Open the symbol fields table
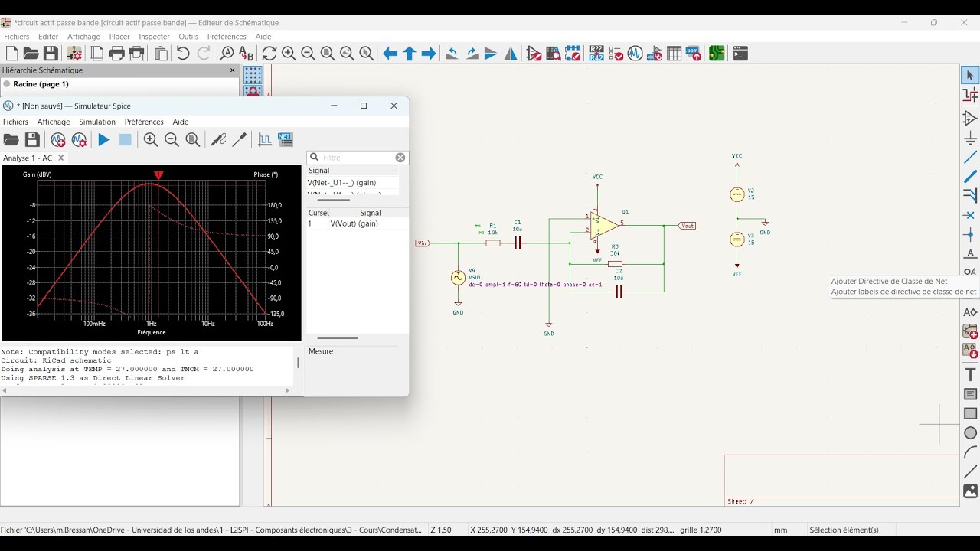This screenshot has height=551, width=980. click(674, 54)
